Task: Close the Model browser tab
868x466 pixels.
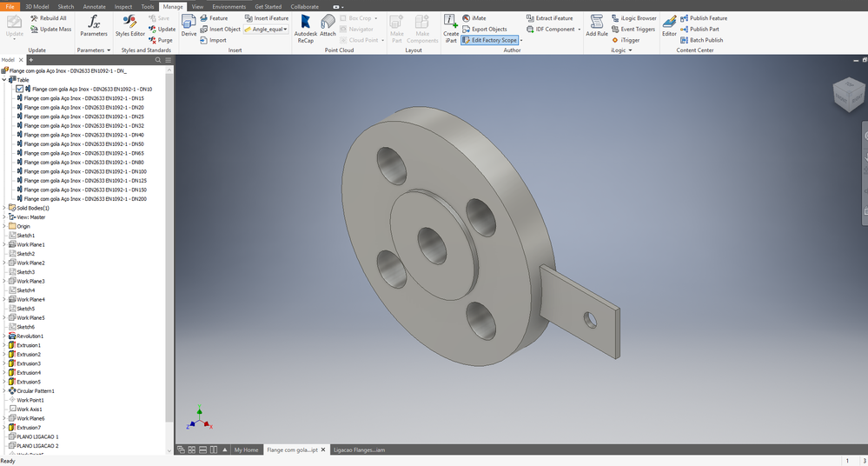Action: coord(21,60)
